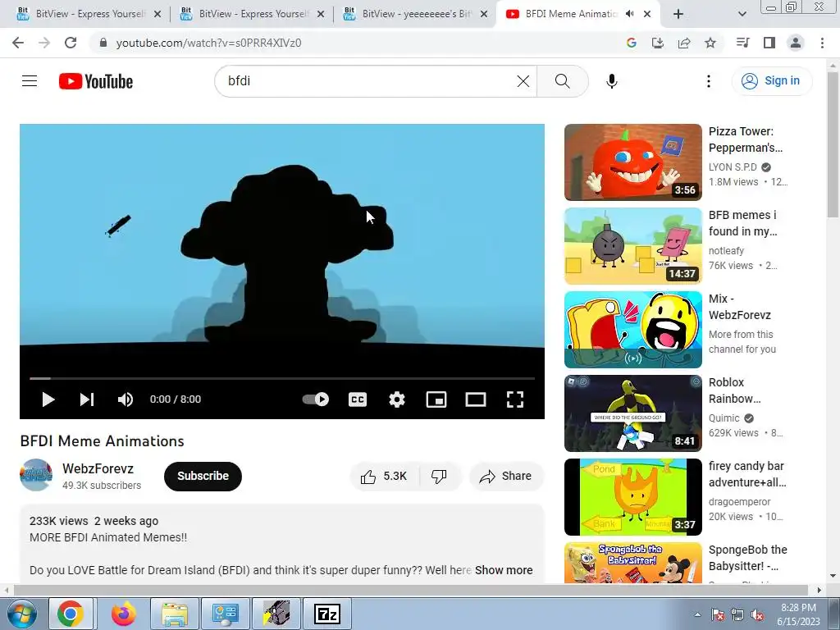
Task: Open WebzForevz channel avatar
Action: click(x=36, y=475)
